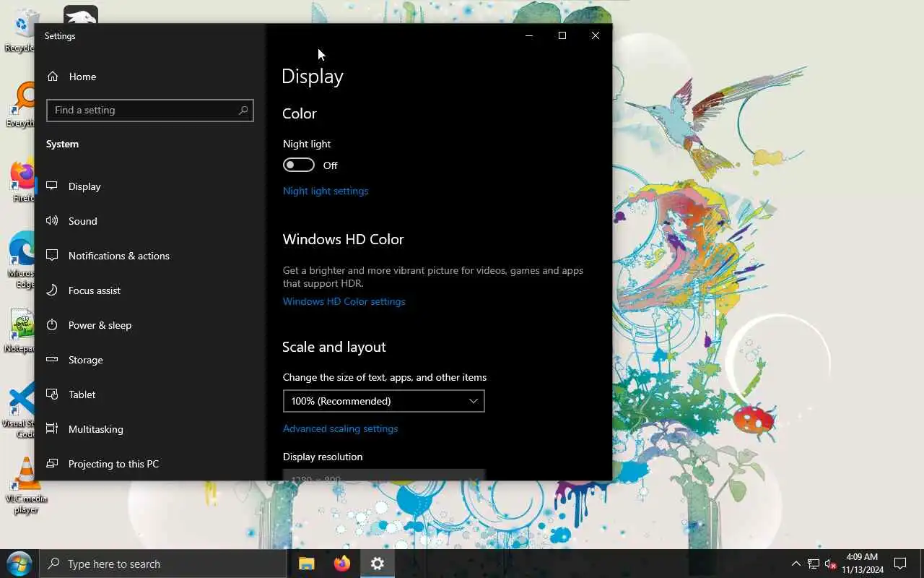Click the search magnifier in Find a setting
The height and width of the screenshot is (578, 924).
click(243, 110)
